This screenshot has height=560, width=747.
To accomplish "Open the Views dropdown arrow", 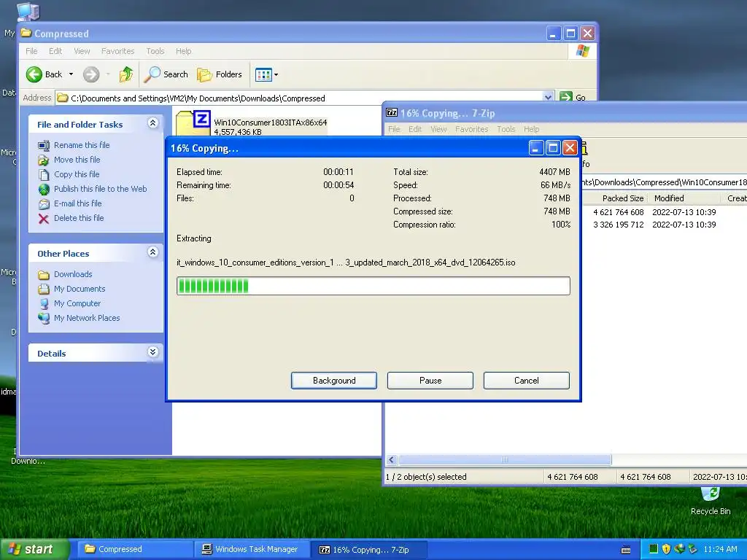I will point(276,75).
